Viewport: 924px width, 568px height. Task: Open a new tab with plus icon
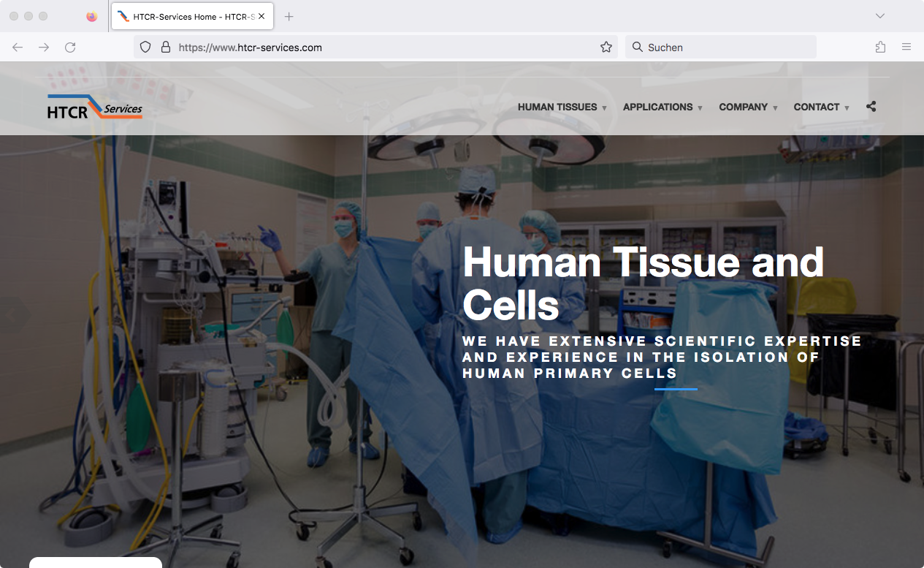click(x=289, y=16)
